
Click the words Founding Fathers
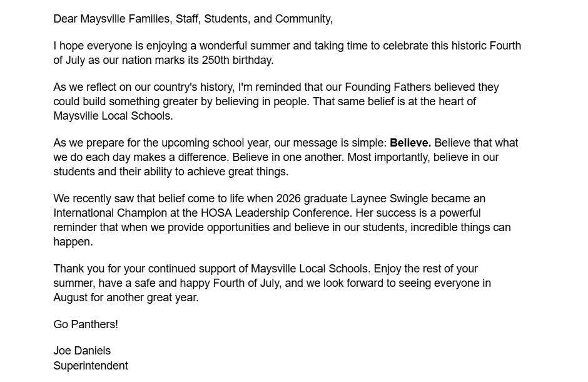pyautogui.click(x=388, y=88)
